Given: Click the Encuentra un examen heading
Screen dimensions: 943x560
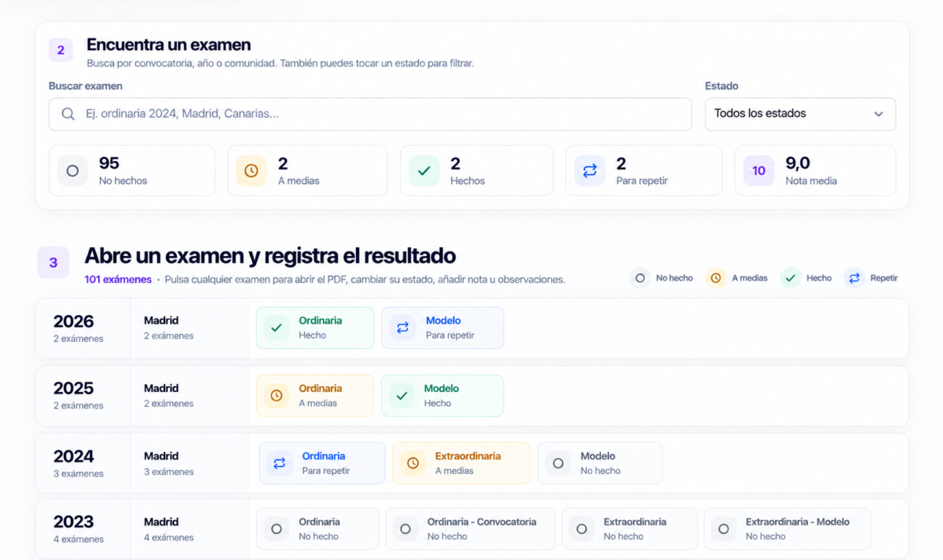Looking at the screenshot, I should (169, 45).
